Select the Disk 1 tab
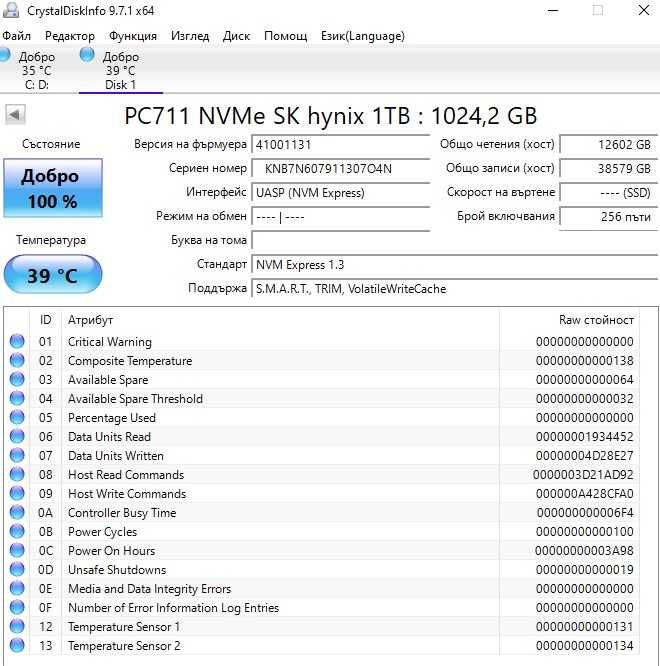Viewport: 660px width, 666px height. coord(121,70)
